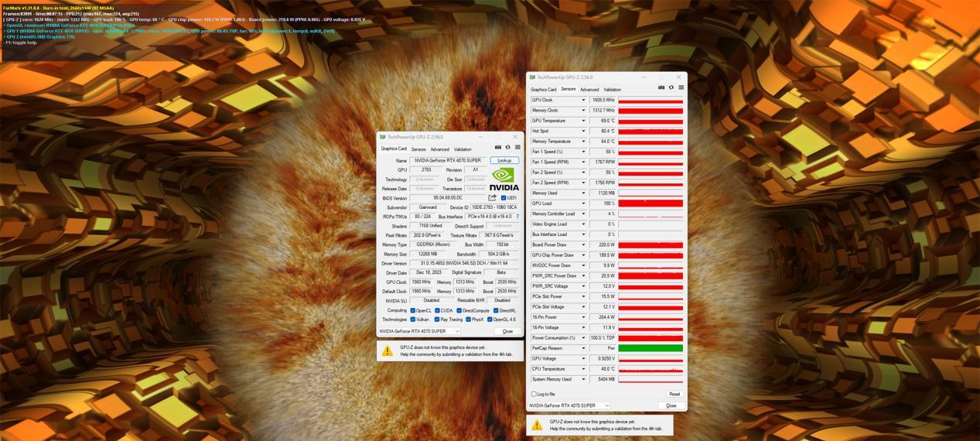This screenshot has height=441, width=980.
Task: Click the Lookup button
Action: 504,161
